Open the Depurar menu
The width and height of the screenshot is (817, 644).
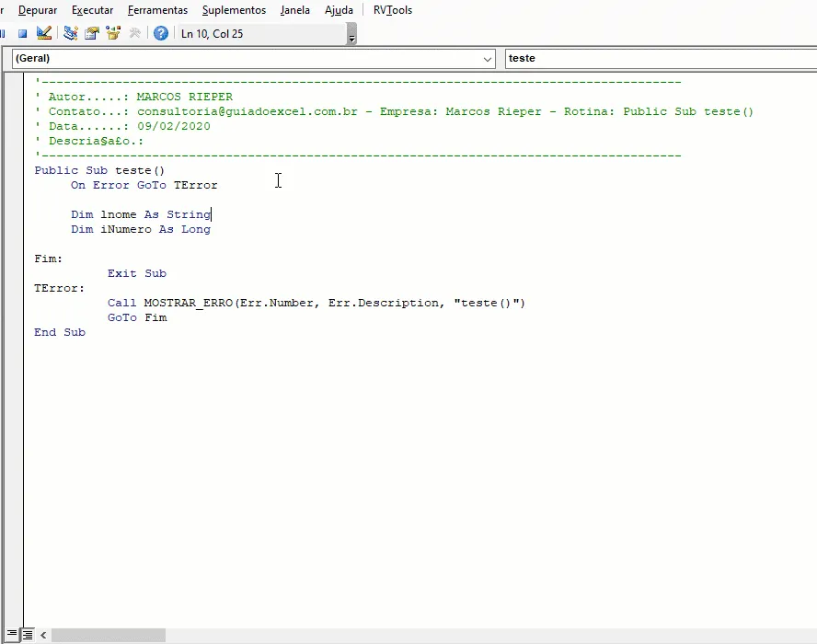click(x=38, y=10)
